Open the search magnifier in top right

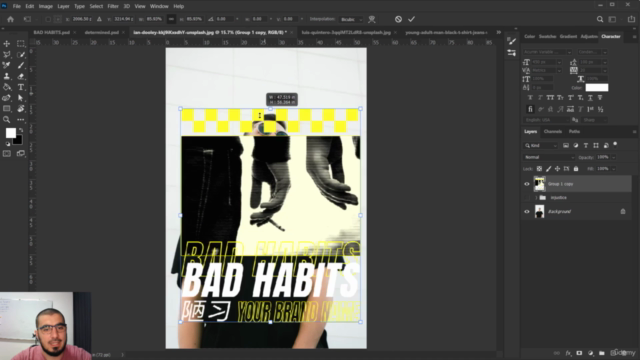click(x=600, y=19)
